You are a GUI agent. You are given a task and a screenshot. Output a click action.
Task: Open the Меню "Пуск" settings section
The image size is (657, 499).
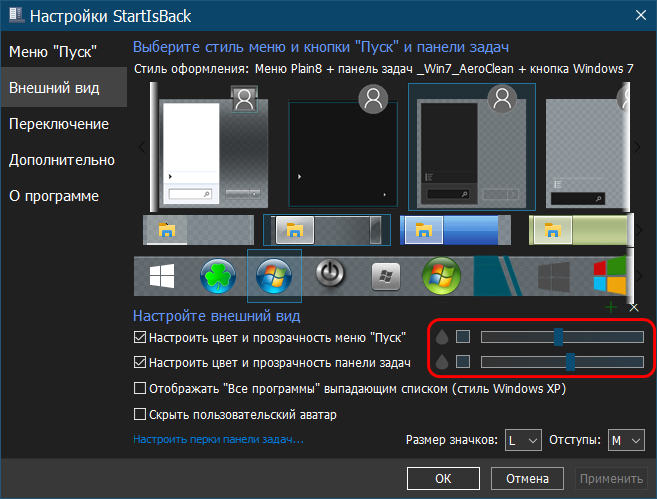coord(64,52)
